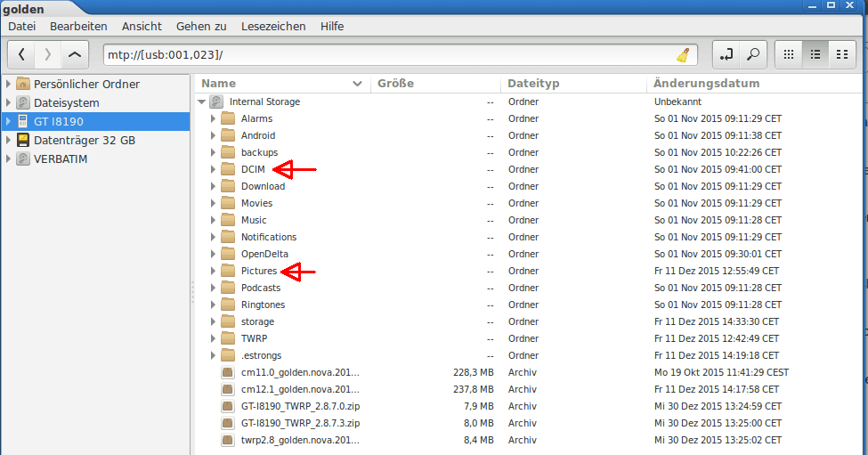Select the GT-I8190_TWRP_2.8.7.3.zip file name
The image size is (868, 455).
click(x=301, y=423)
